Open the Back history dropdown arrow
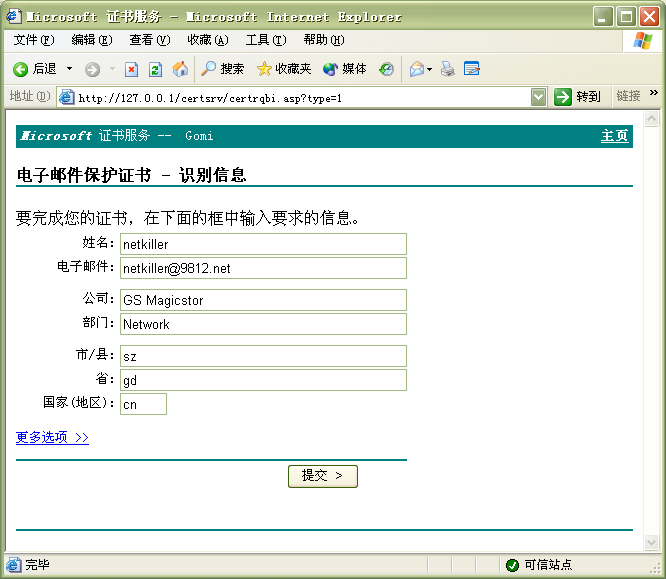Image resolution: width=666 pixels, height=579 pixels. (x=69, y=69)
